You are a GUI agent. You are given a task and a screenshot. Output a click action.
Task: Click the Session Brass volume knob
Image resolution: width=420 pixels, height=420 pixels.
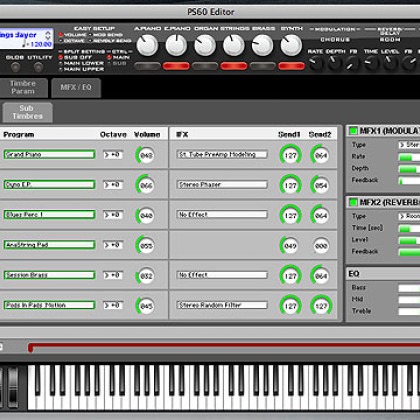146,276
